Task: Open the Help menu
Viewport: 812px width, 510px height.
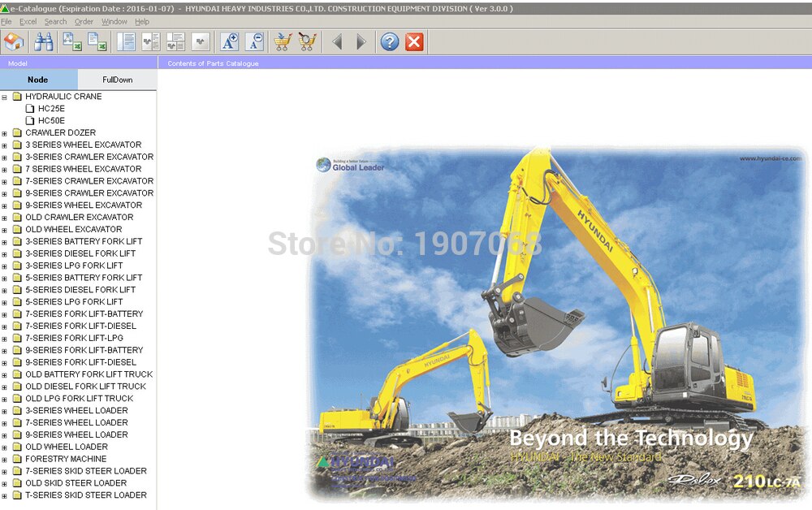Action: pos(142,22)
